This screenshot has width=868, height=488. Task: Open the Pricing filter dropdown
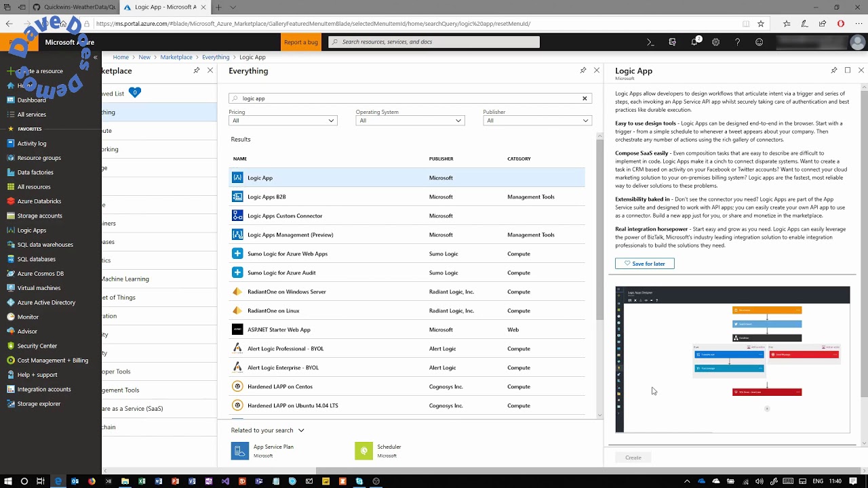tap(283, 121)
